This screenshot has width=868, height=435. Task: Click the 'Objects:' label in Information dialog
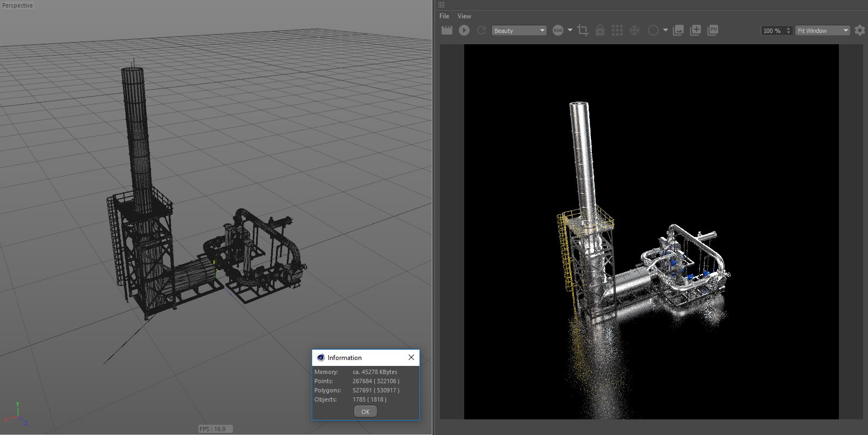(x=326, y=399)
